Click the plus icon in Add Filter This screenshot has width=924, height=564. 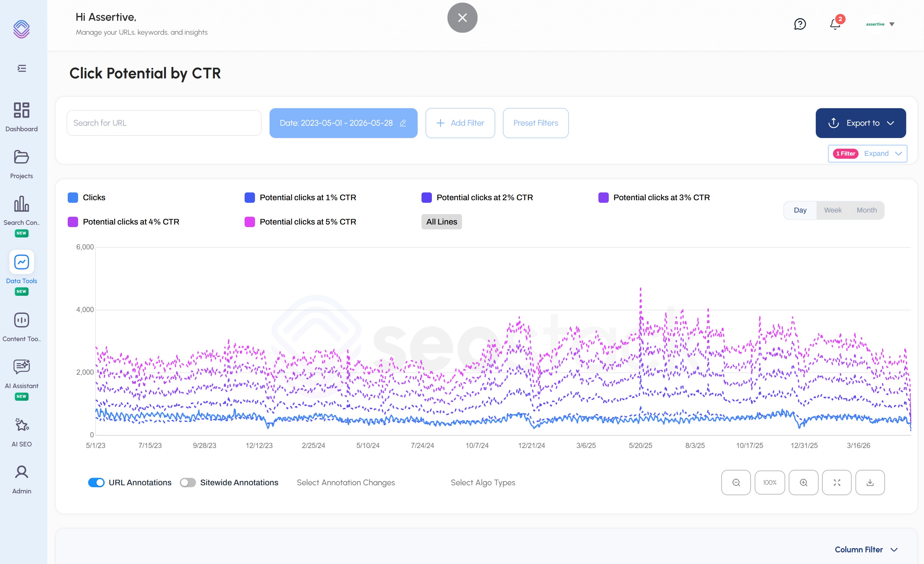coord(440,123)
